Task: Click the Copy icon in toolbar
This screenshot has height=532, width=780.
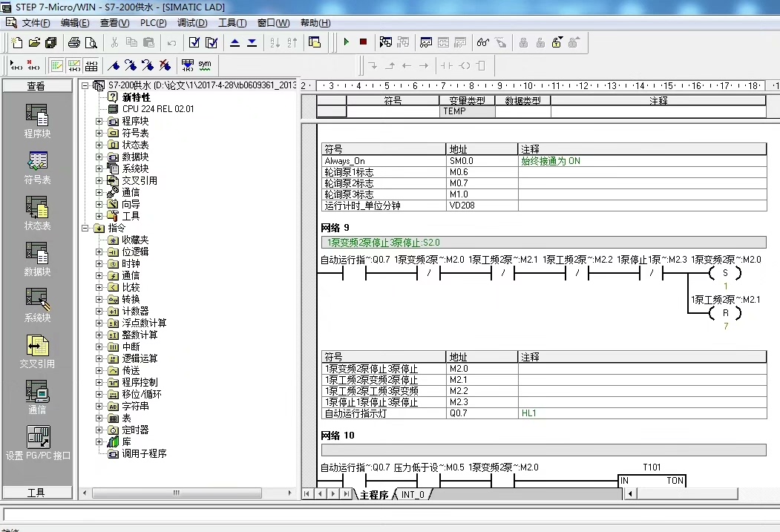Action: 131,43
